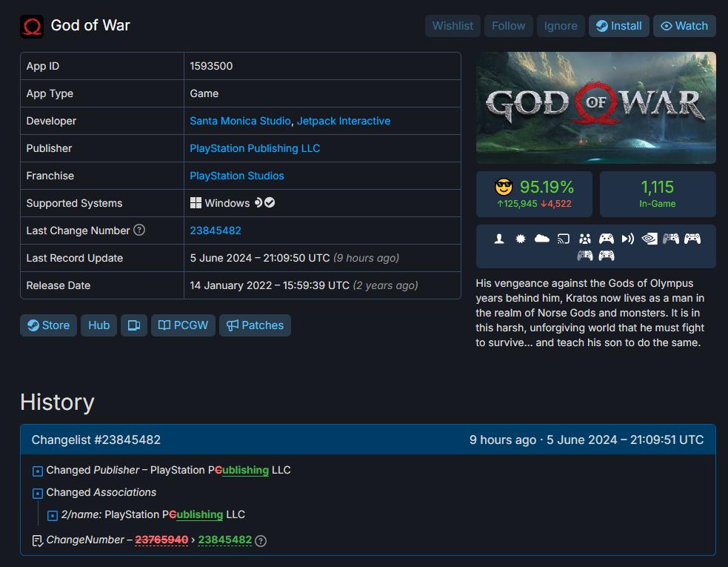Screen dimensions: 728x567
Task: Open the God of War logo icon
Action: tap(32, 26)
